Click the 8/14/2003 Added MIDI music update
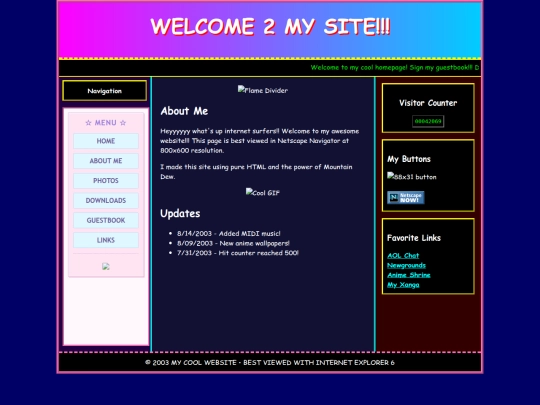The width and height of the screenshot is (540, 405). click(229, 233)
